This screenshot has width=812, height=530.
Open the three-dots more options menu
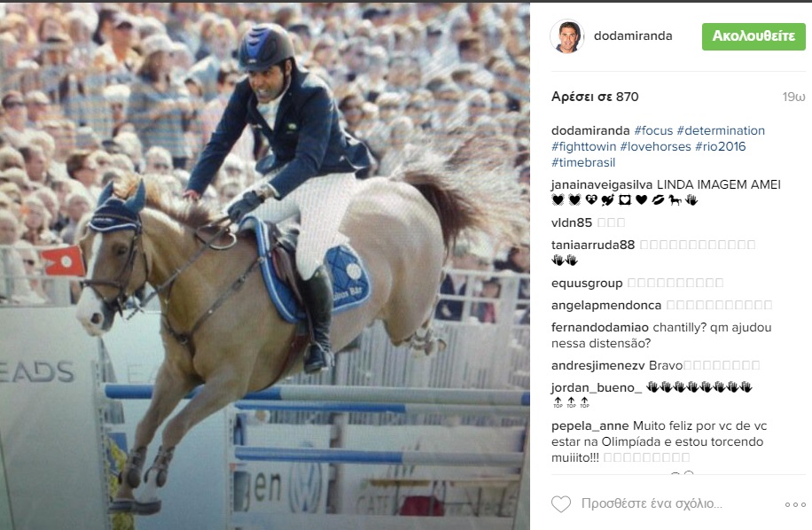click(x=795, y=504)
